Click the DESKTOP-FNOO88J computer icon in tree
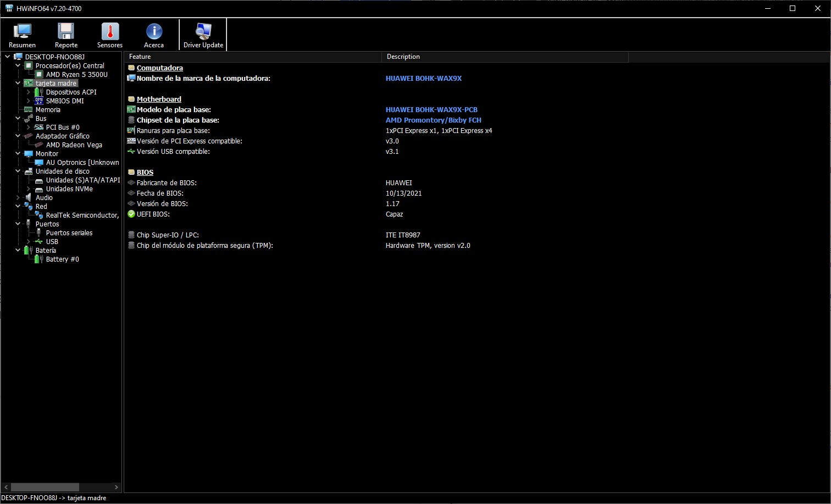 [18, 57]
